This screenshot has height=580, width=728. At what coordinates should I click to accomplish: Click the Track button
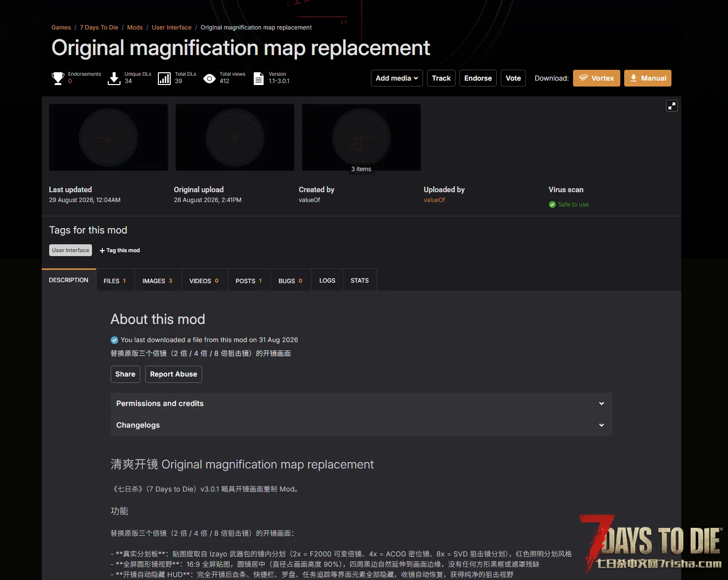point(441,78)
